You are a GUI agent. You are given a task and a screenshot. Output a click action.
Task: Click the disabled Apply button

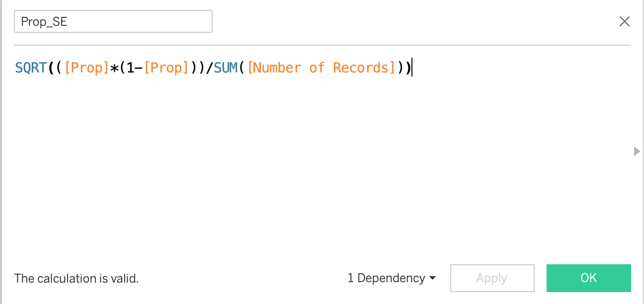tap(492, 278)
